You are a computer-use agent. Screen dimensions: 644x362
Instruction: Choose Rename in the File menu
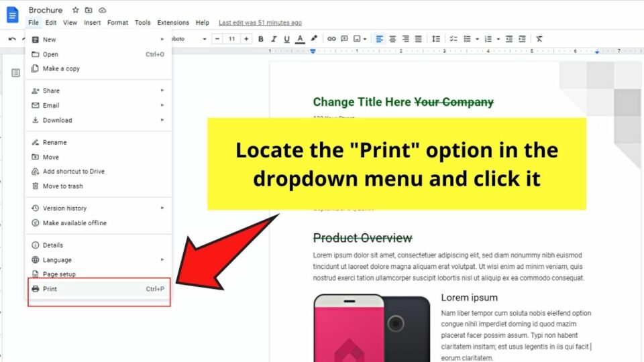point(99,142)
